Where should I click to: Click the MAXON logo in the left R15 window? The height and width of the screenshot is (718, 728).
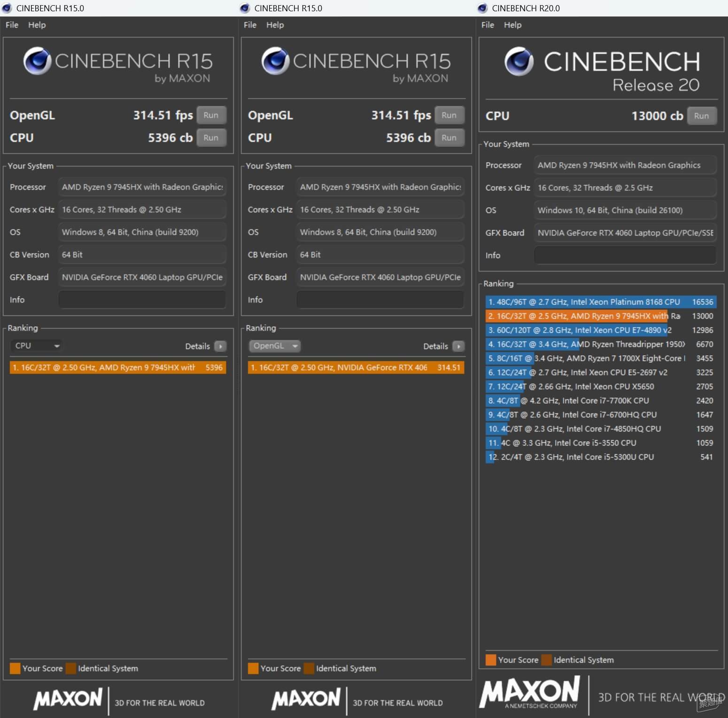(68, 699)
